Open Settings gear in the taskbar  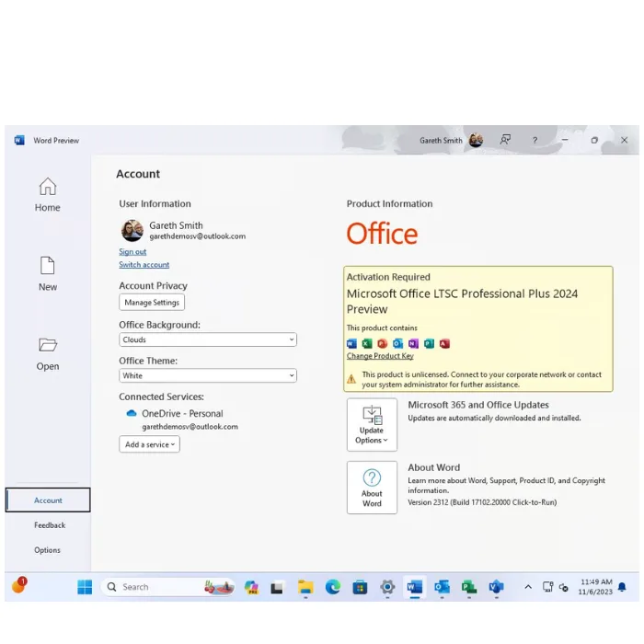coord(387,587)
